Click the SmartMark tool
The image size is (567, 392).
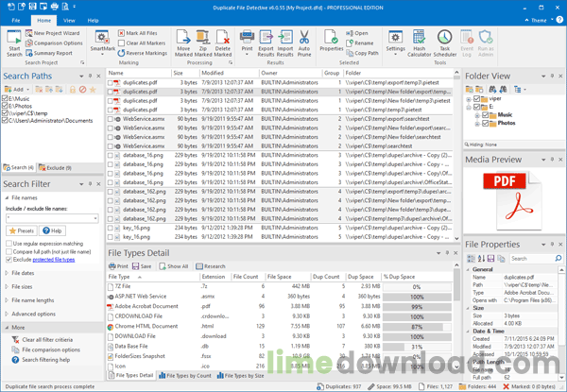pyautogui.click(x=102, y=43)
